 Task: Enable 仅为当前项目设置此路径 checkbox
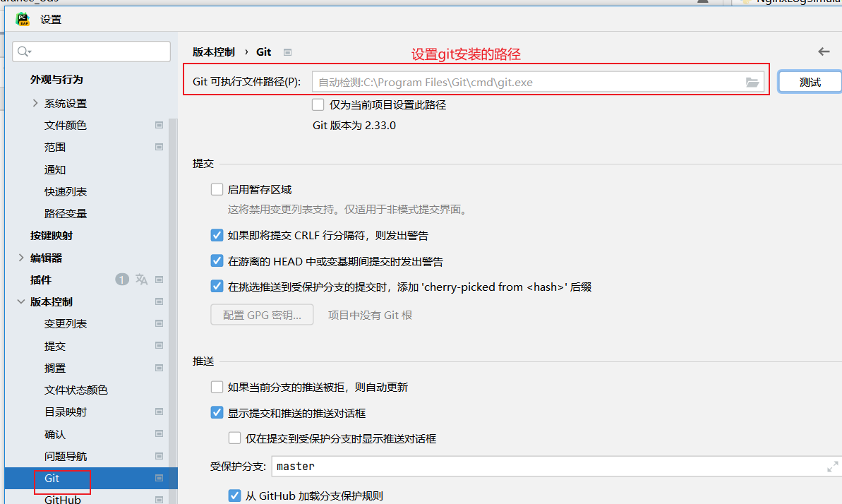(318, 104)
